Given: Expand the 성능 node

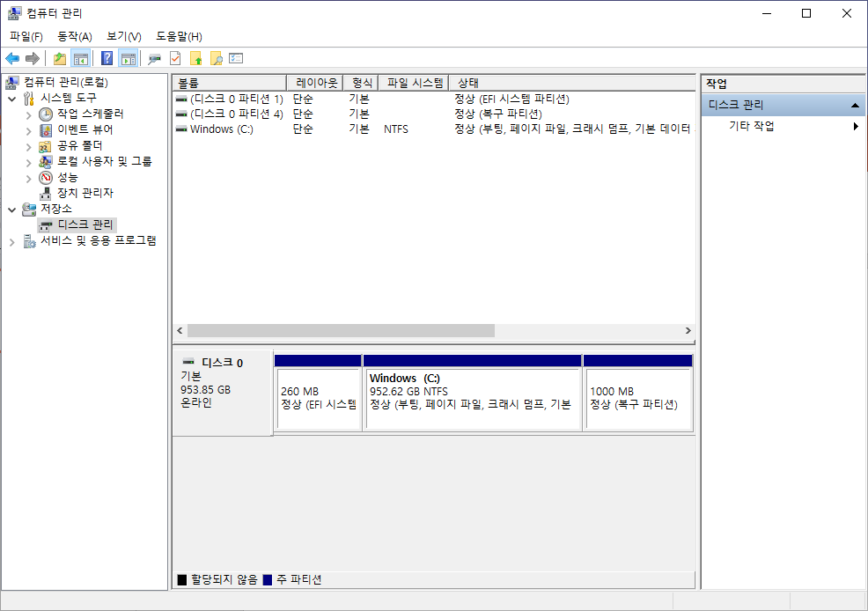Looking at the screenshot, I should point(29,179).
